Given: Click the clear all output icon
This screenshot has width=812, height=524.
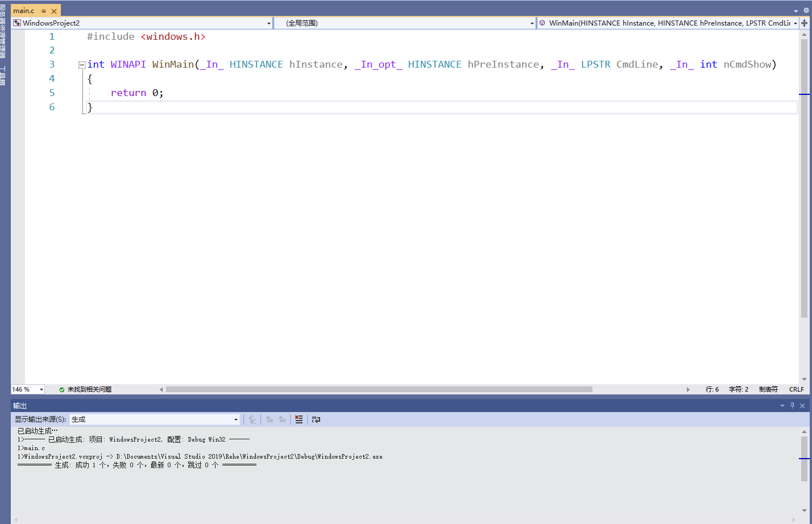Looking at the screenshot, I should [299, 419].
